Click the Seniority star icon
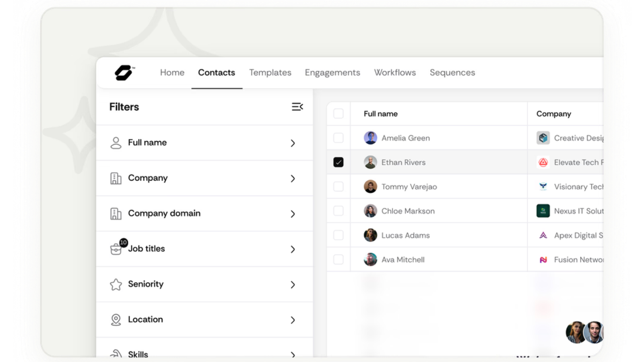644x362 pixels. [116, 284]
